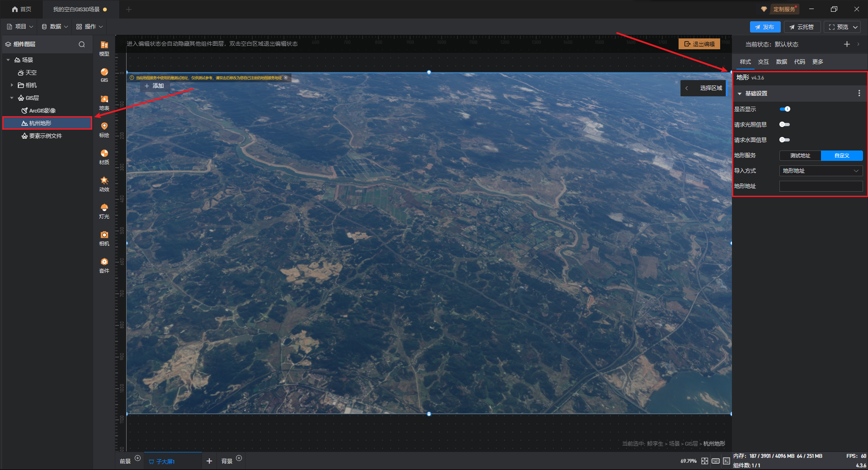Switch to the 交互 tab
The image size is (868, 470).
[x=763, y=62]
